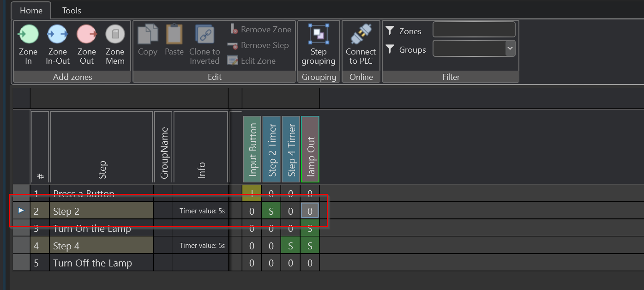Click Edit Zone
Screen dimensions: 644x290
[x=252, y=60]
